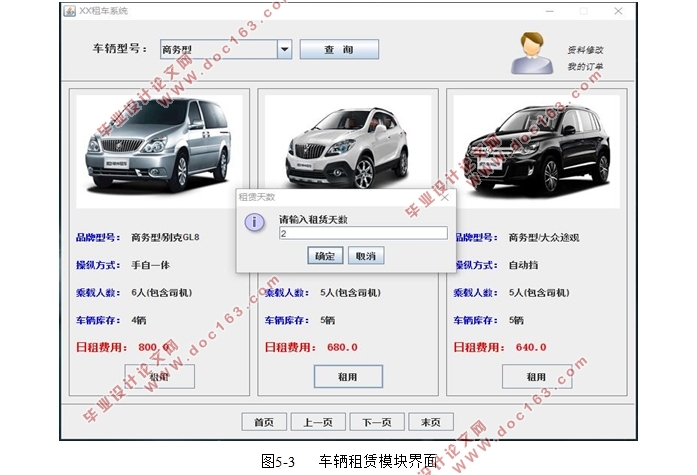Open the 资料修改 profile edit link
Viewport: 697px width, 475px height.
click(x=585, y=49)
